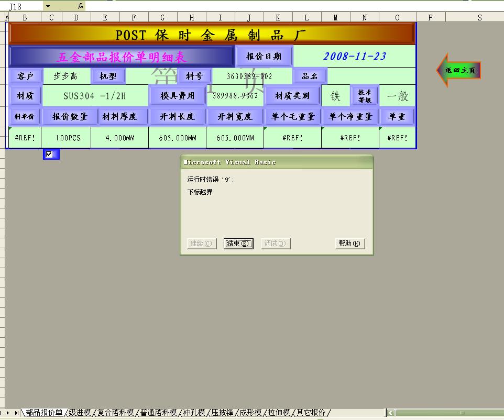Click the fx insert function icon

coord(81,6)
